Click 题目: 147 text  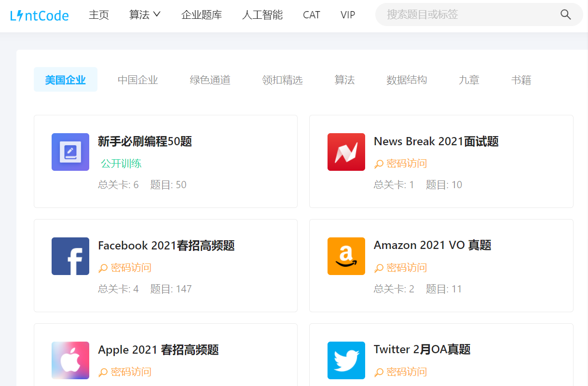tap(171, 289)
